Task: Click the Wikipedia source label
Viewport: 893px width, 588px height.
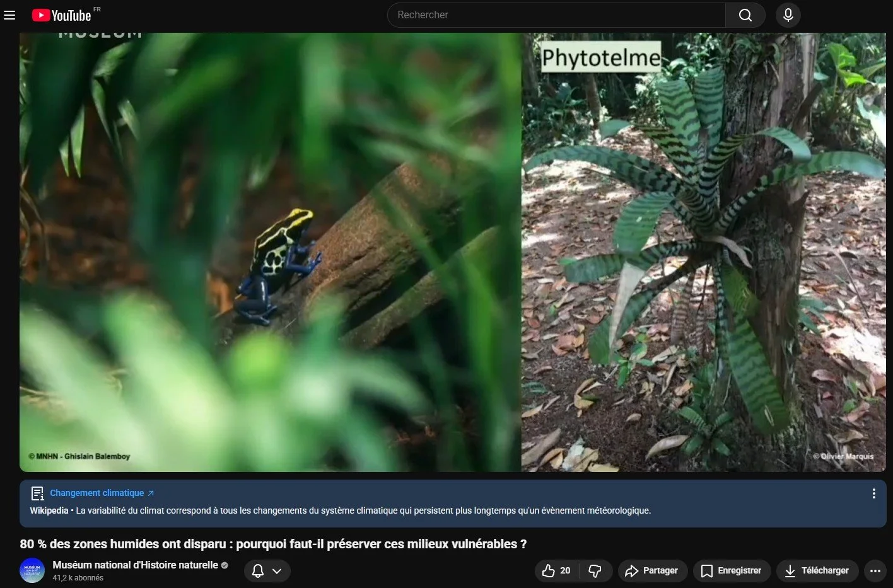Action: point(49,510)
